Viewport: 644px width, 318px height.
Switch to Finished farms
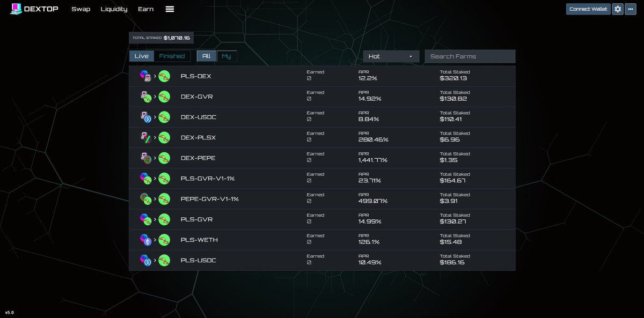click(x=172, y=56)
